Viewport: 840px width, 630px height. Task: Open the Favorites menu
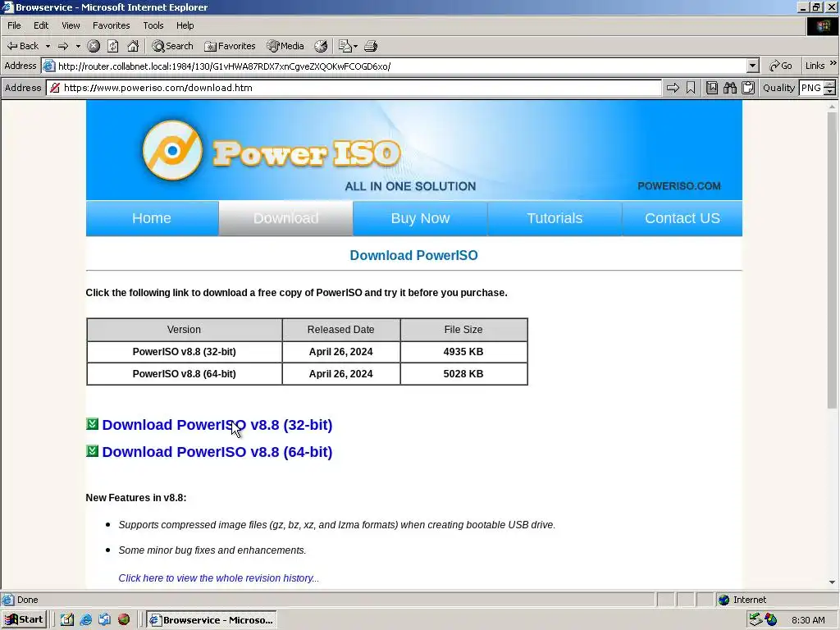[x=111, y=25]
